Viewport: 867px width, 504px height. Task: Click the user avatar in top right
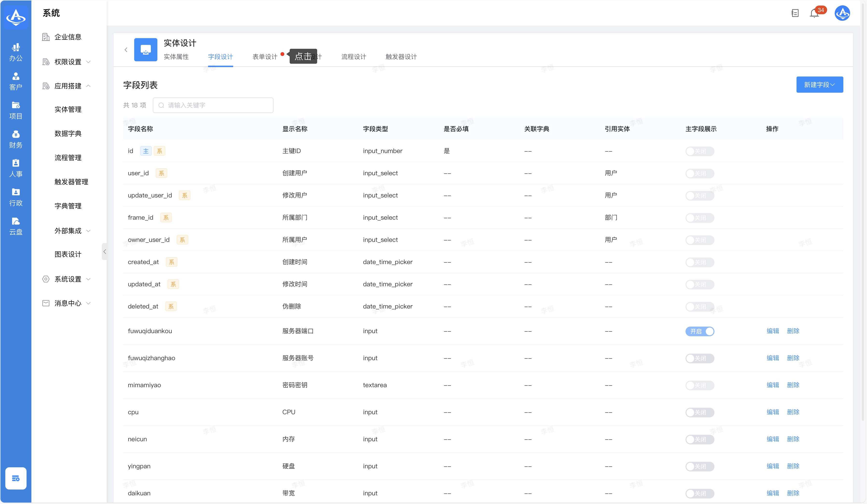point(842,14)
